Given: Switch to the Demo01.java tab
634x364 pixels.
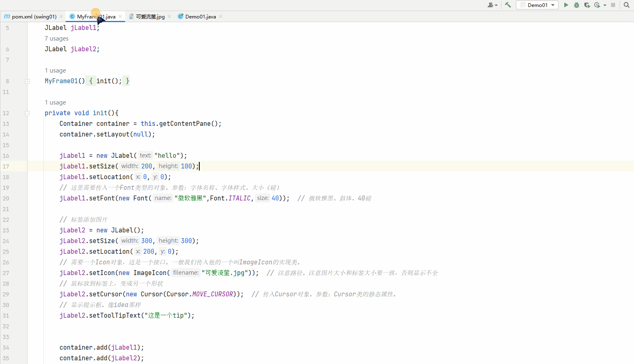Looking at the screenshot, I should tap(200, 17).
